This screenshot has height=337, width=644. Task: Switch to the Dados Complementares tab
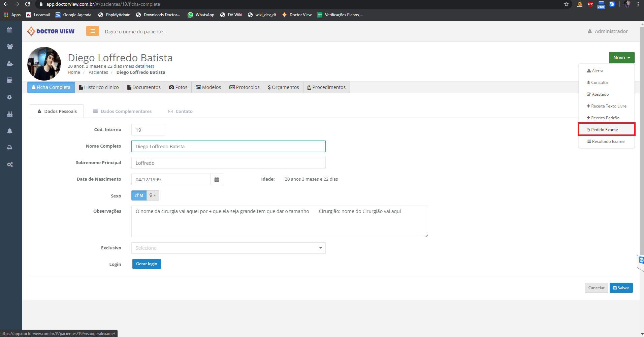(123, 112)
